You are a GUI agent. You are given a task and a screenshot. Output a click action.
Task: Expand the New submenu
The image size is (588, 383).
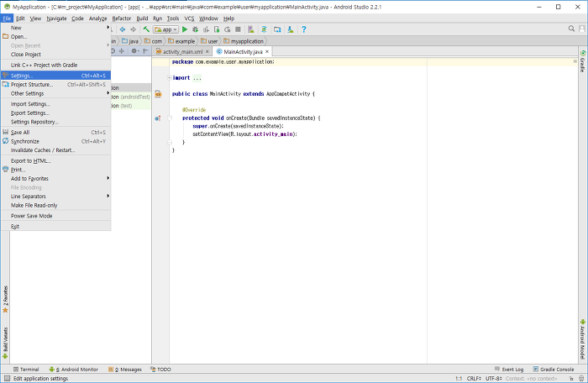tap(55, 28)
